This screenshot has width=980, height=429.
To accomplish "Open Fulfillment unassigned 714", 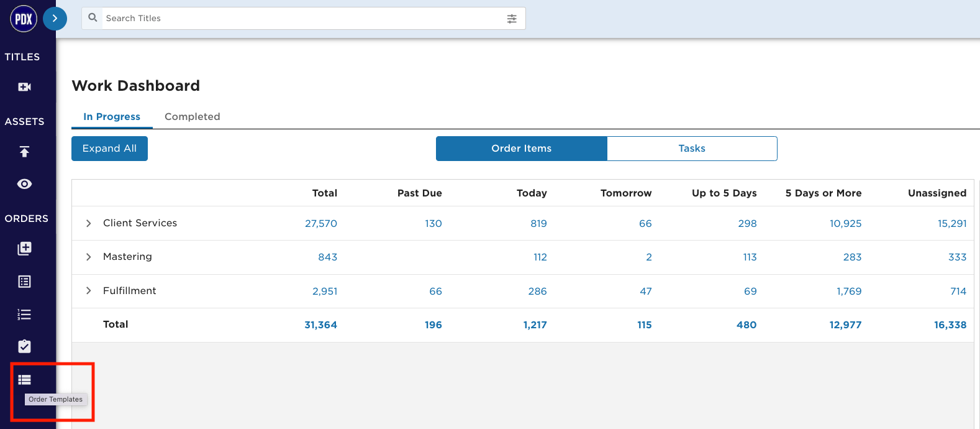I will pyautogui.click(x=958, y=292).
